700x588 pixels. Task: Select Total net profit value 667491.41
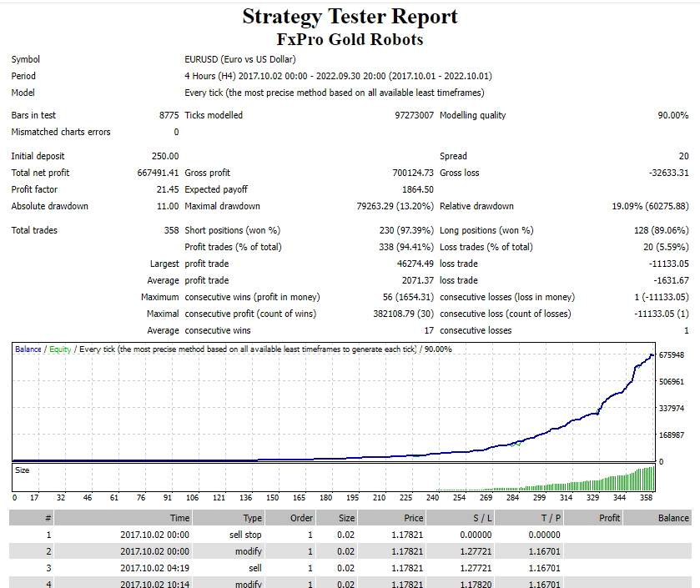[x=158, y=173]
